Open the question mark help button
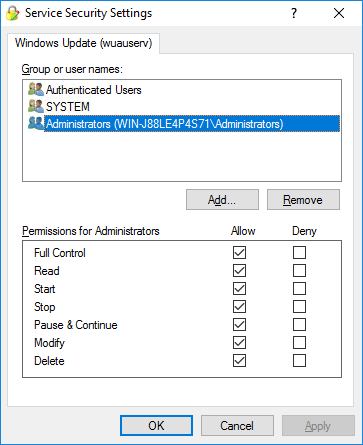This screenshot has height=445, width=363. click(294, 13)
